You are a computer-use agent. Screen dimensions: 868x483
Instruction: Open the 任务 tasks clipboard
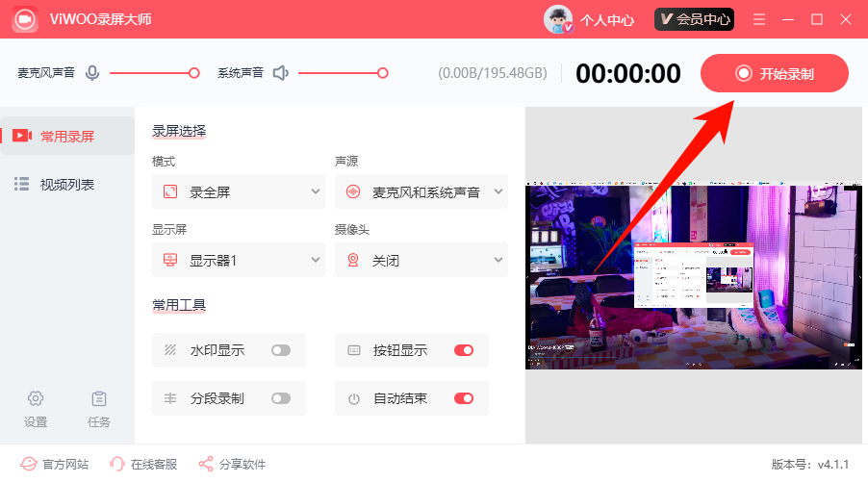pos(99,409)
